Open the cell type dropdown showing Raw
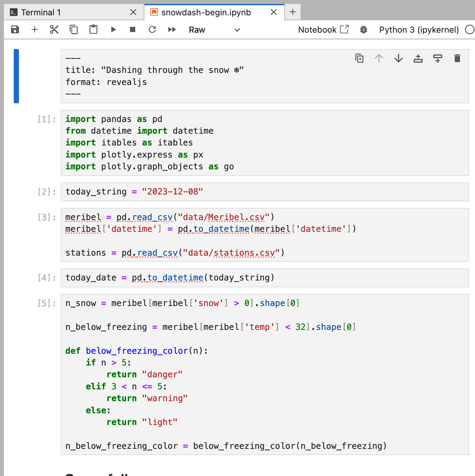 click(x=214, y=30)
